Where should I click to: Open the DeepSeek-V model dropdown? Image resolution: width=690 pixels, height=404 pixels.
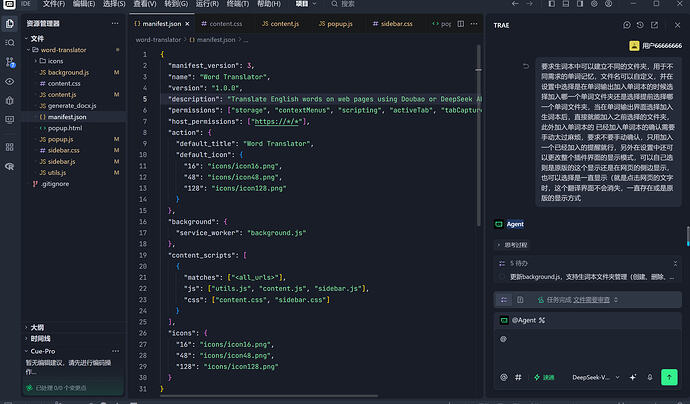tap(595, 377)
